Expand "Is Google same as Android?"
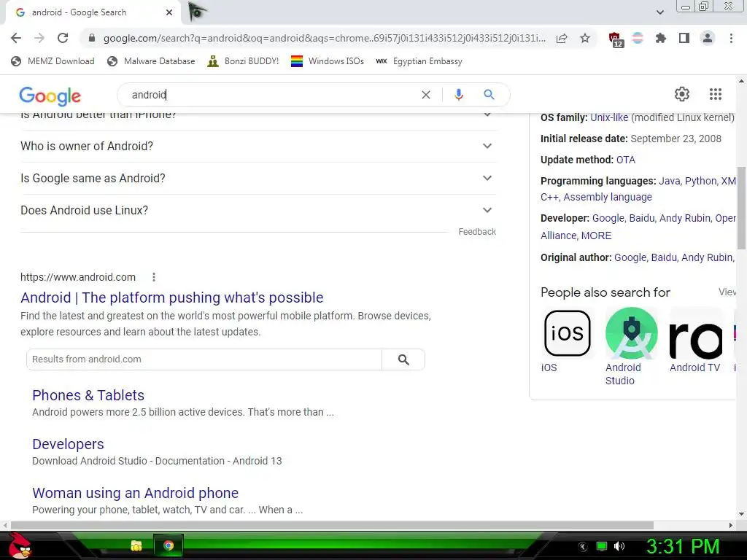 click(x=258, y=178)
